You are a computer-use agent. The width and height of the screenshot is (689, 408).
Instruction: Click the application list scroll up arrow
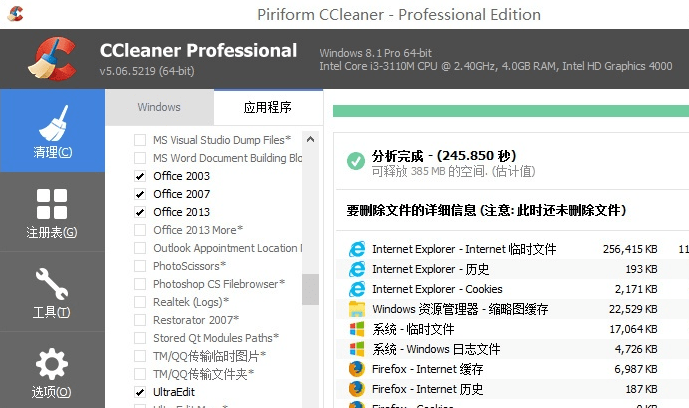pos(310,140)
